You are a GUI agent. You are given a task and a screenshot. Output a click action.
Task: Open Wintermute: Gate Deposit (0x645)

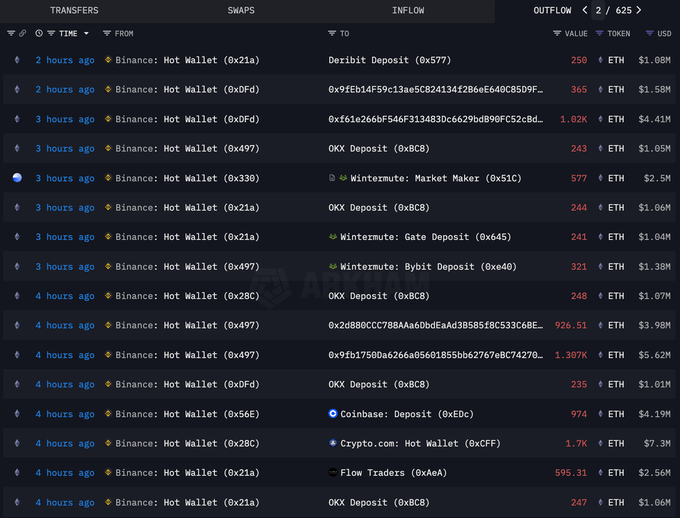(425, 237)
